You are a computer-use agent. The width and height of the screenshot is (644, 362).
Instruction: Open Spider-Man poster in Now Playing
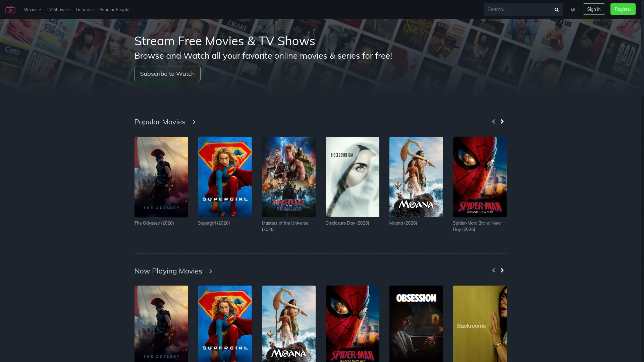click(353, 324)
